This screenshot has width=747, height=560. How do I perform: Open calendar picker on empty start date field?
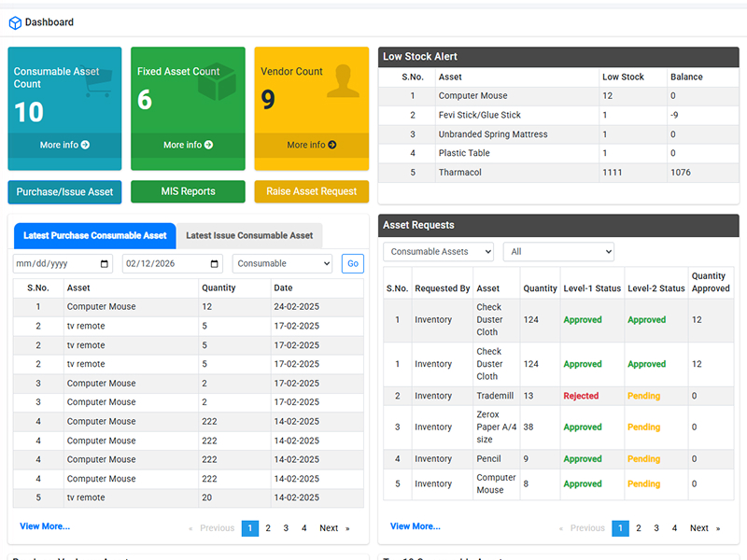[x=105, y=264]
